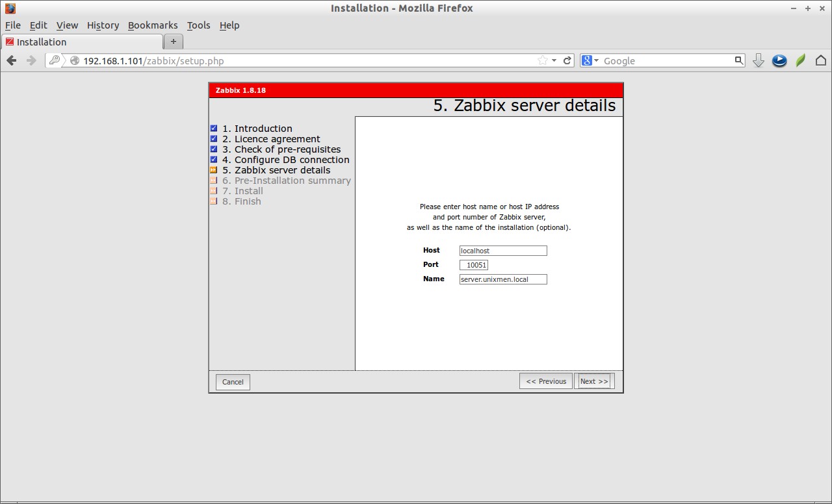Open the Google search engine dropdown
Screen dimensions: 832x504
click(x=591, y=60)
